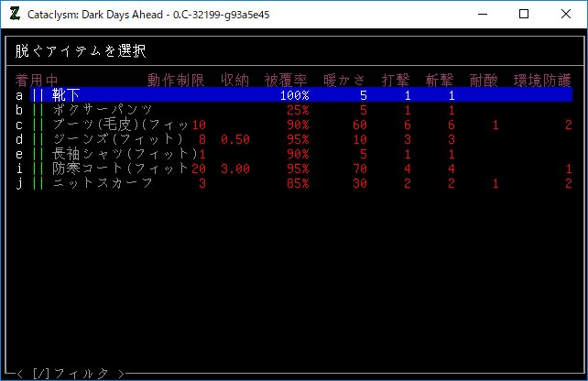Click the 打撃 column header

point(396,81)
